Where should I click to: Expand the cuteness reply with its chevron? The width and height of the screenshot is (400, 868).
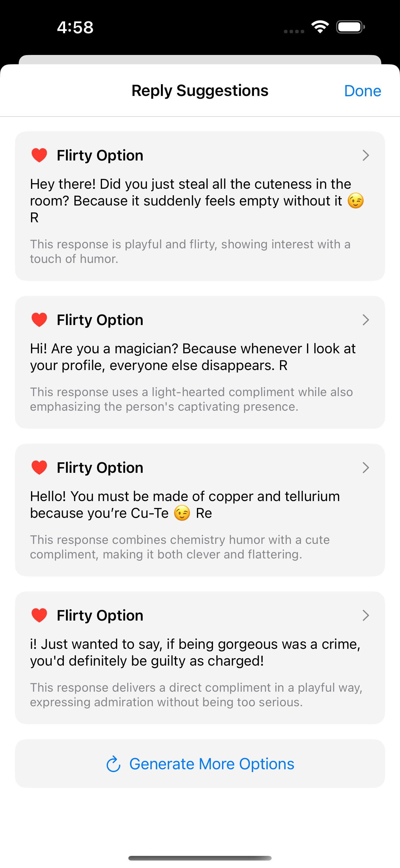366,155
